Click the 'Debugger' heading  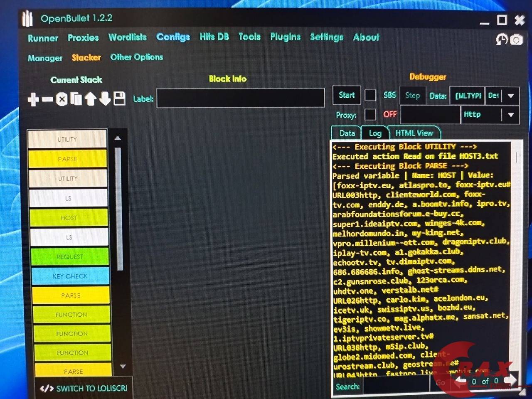428,76
